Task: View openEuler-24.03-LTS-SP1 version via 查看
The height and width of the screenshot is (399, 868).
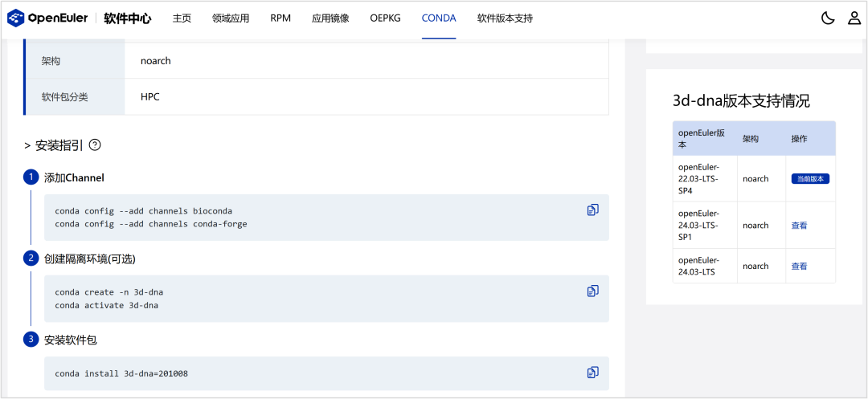Action: [x=799, y=226]
